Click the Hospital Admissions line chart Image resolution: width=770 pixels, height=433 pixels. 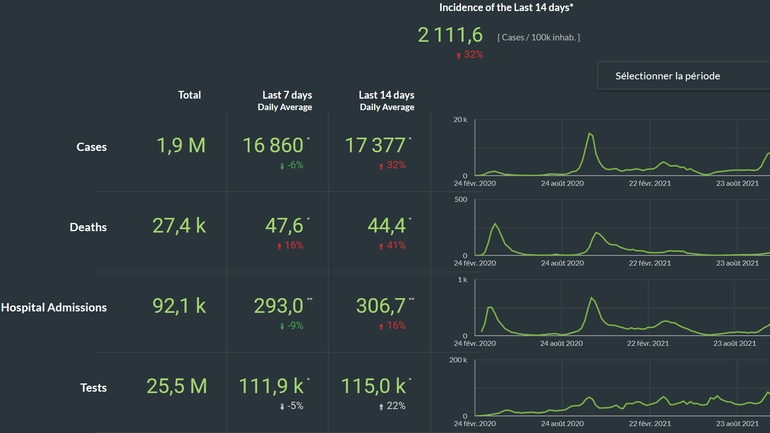point(620,320)
